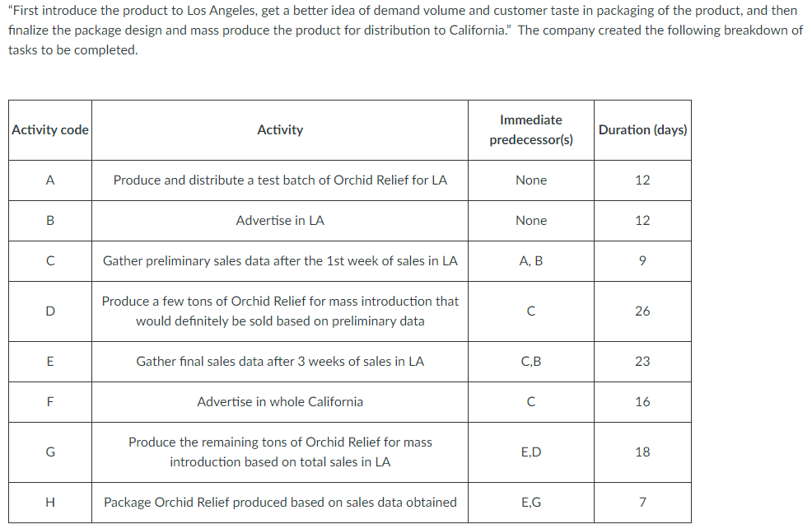This screenshot has width=812, height=529.
Task: Select the activity code H cell
Action: coord(50,502)
